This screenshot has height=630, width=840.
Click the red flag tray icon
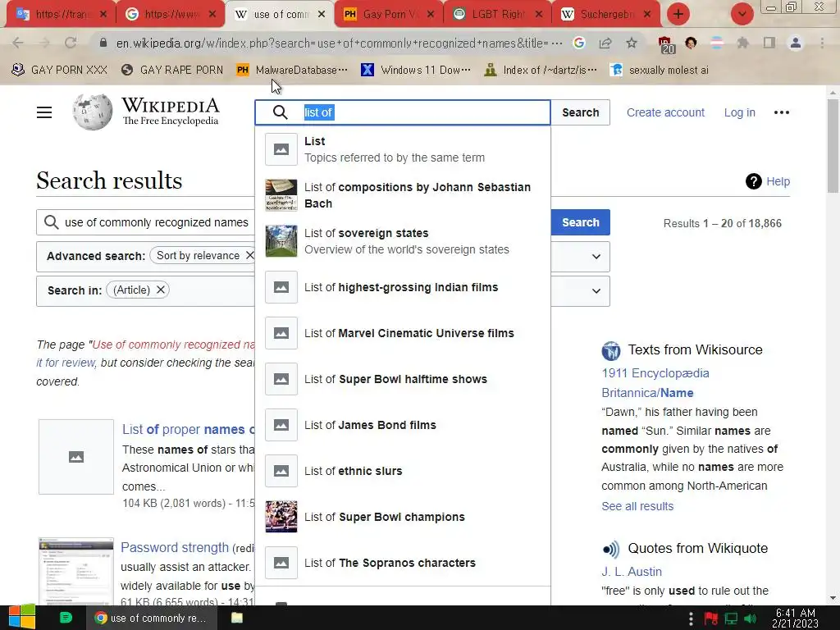(711, 619)
